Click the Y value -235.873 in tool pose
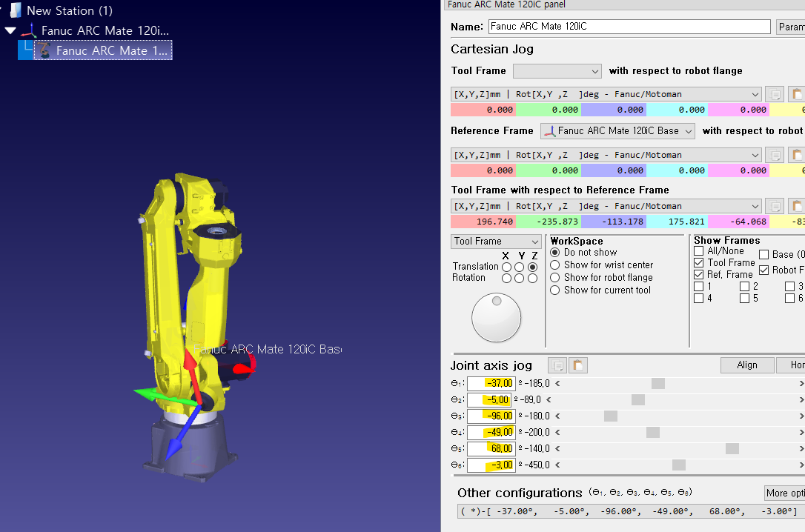 (549, 222)
